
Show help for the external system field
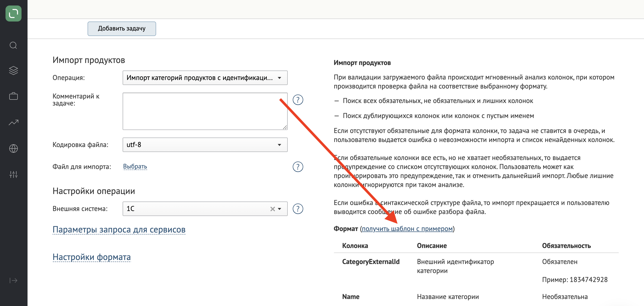coord(298,209)
